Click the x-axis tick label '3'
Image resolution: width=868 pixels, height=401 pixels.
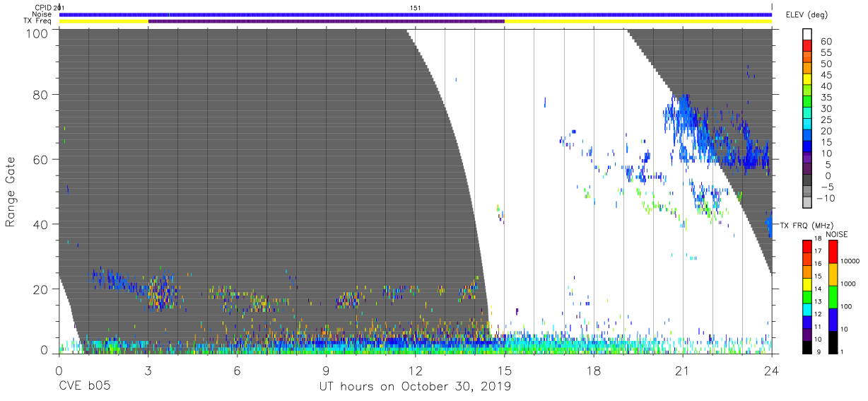coord(148,370)
